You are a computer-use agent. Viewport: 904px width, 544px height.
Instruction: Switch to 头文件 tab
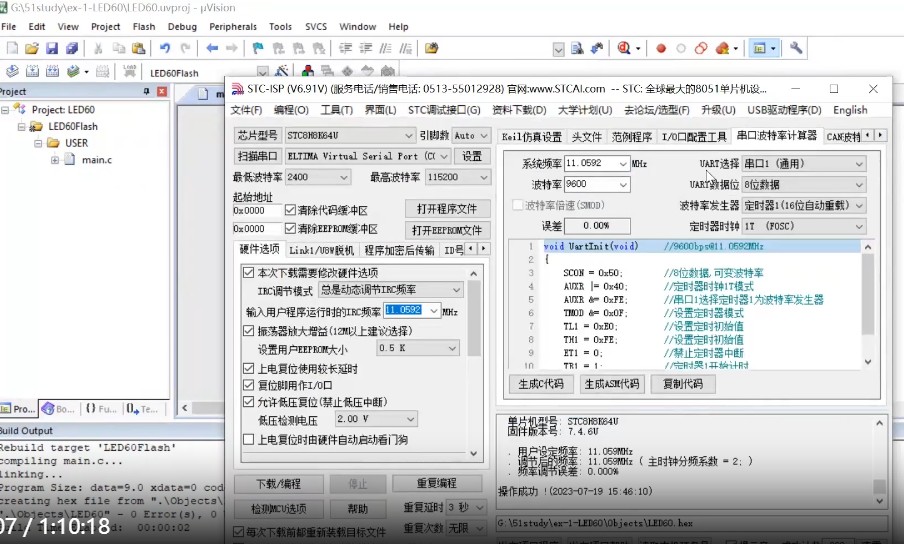point(586,137)
